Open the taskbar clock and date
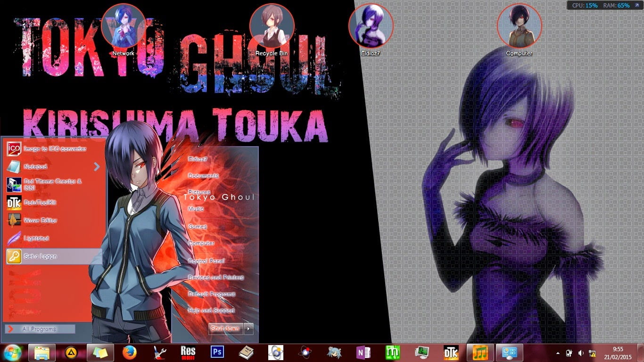Viewport: 644px width, 362px height. point(618,353)
